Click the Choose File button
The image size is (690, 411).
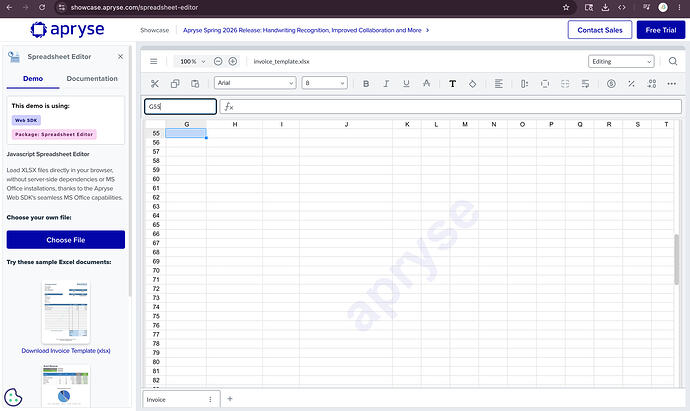(x=66, y=240)
